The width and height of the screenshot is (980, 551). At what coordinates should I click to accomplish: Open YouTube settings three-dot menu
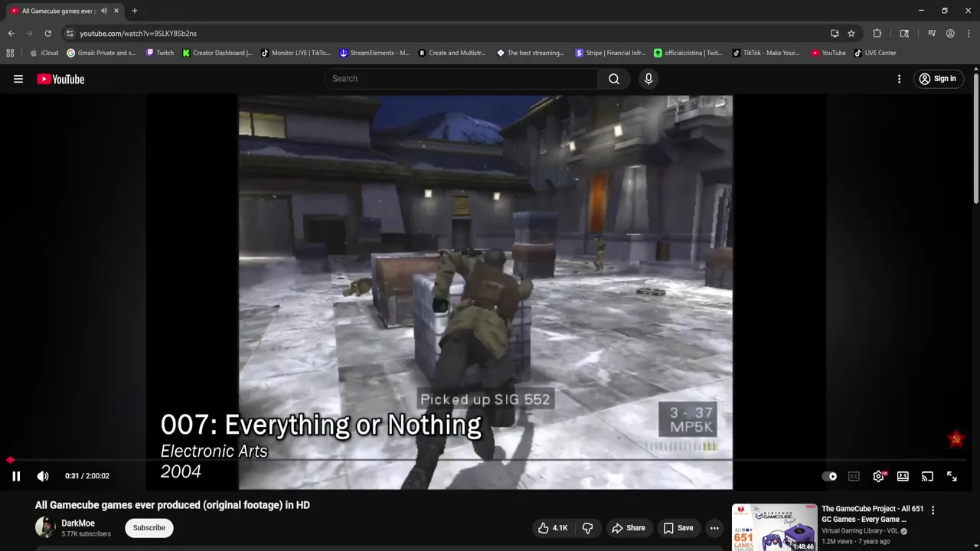click(899, 79)
